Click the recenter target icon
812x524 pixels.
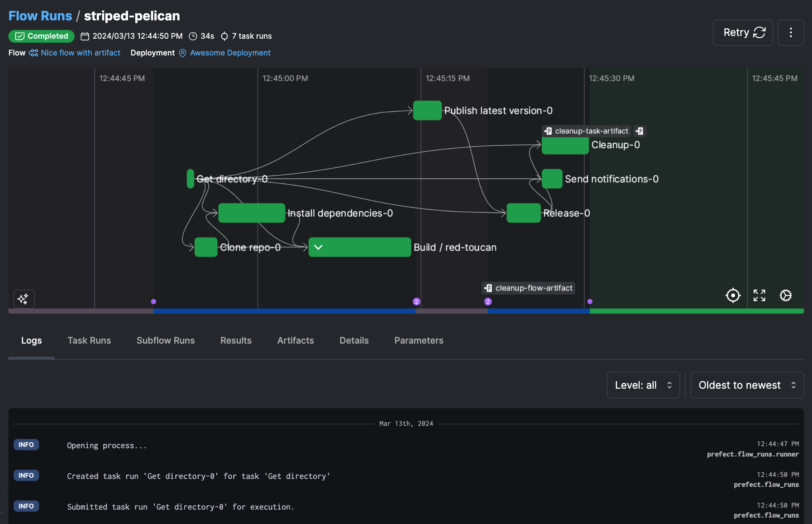pos(733,296)
